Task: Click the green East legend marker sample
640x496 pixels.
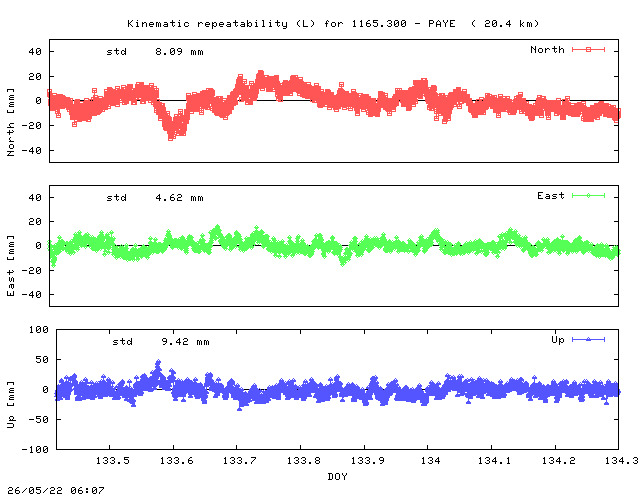Action: point(588,196)
